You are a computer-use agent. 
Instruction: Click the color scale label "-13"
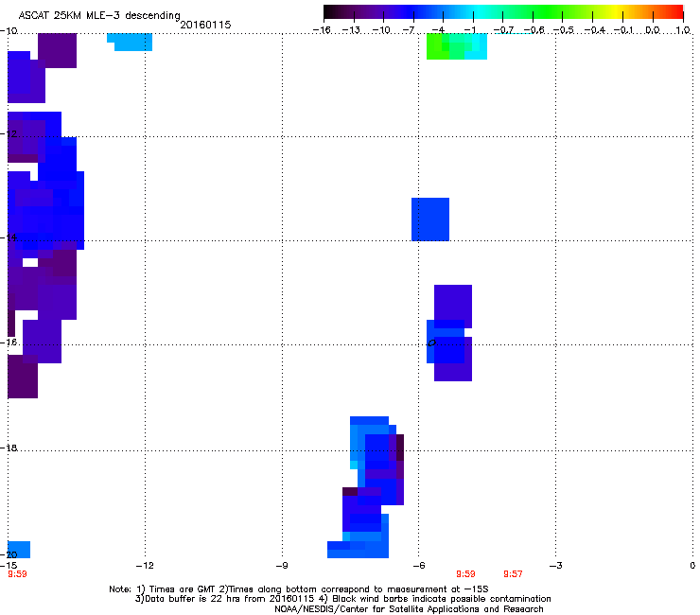[351, 30]
